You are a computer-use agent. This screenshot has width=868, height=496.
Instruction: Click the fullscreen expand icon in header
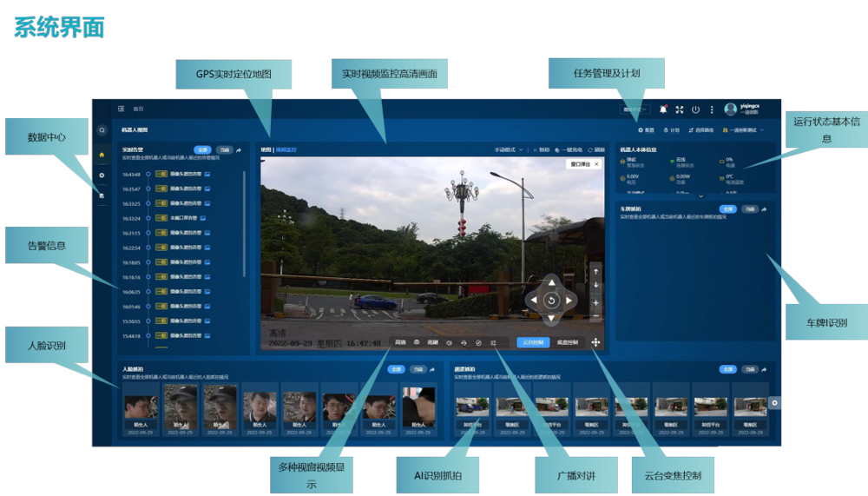(x=680, y=109)
